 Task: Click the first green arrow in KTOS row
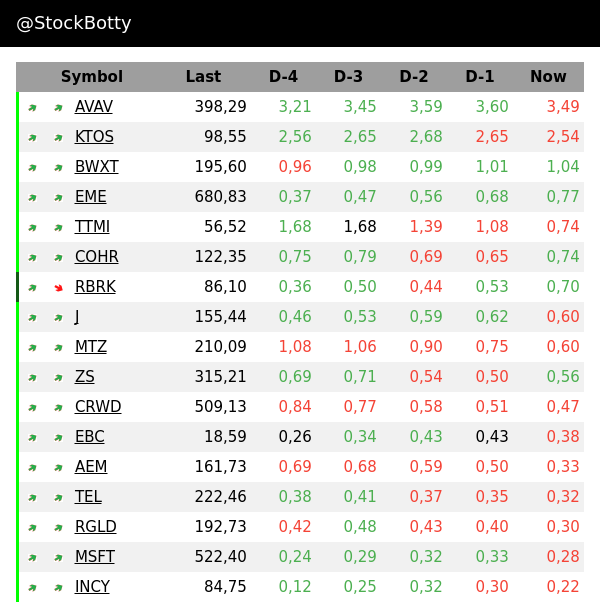[32, 138]
